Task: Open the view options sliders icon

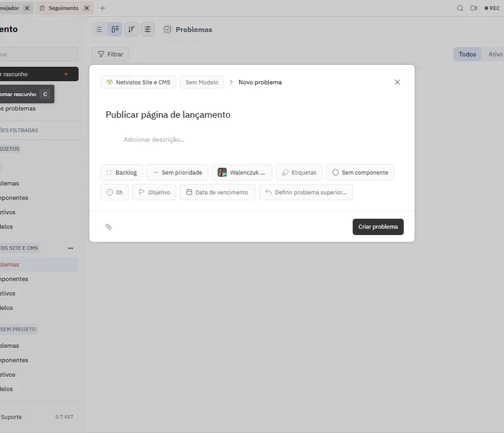Action: tap(147, 30)
